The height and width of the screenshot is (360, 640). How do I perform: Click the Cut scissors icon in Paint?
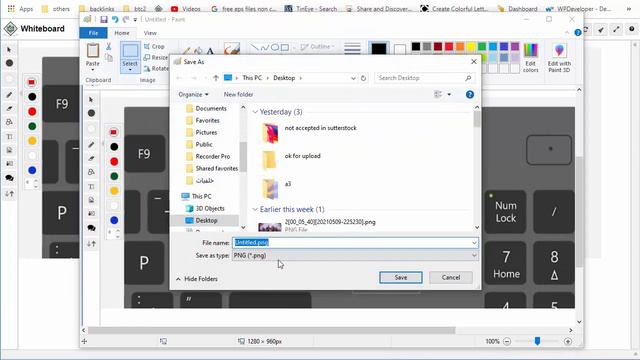coord(109,47)
